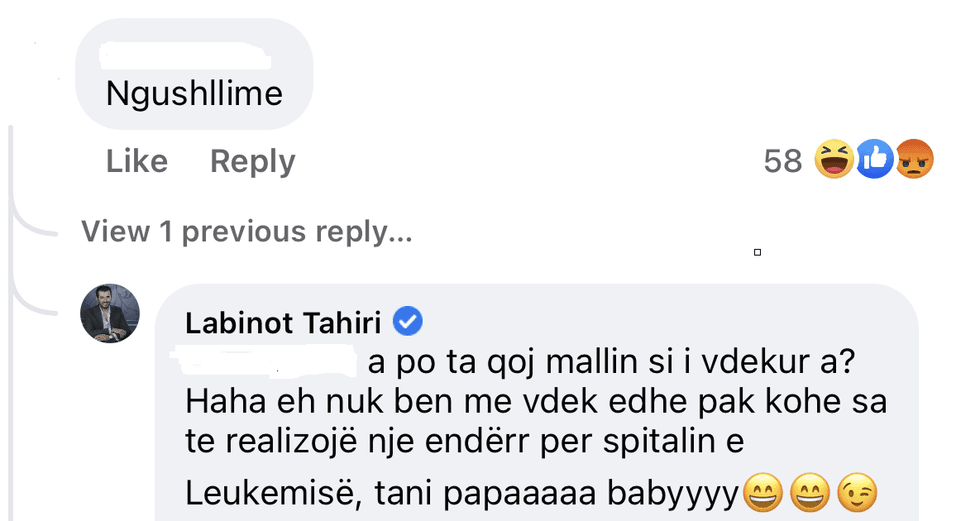
Task: Click the small square marker below reactions
Action: pyautogui.click(x=757, y=252)
